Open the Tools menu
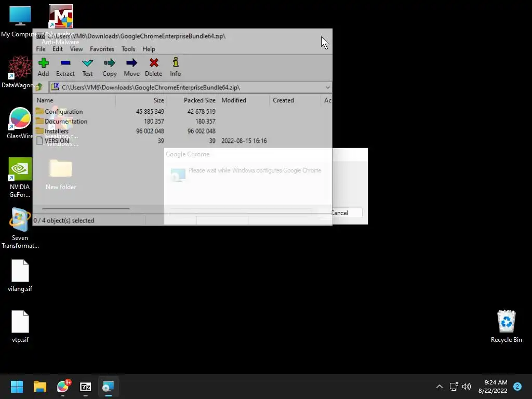This screenshot has width=532, height=399. click(x=128, y=49)
